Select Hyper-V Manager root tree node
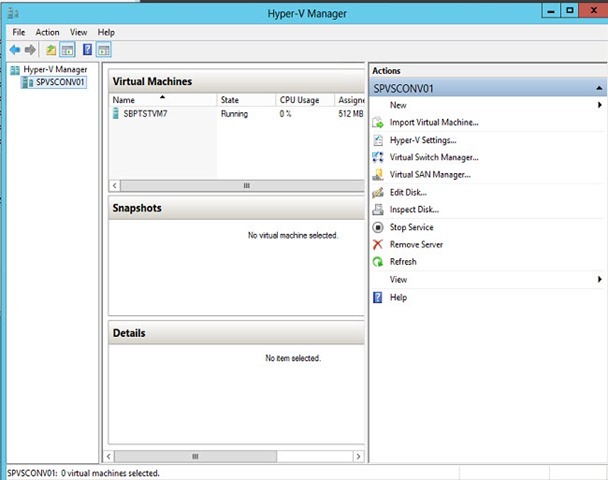This screenshot has width=608, height=480. [x=55, y=69]
